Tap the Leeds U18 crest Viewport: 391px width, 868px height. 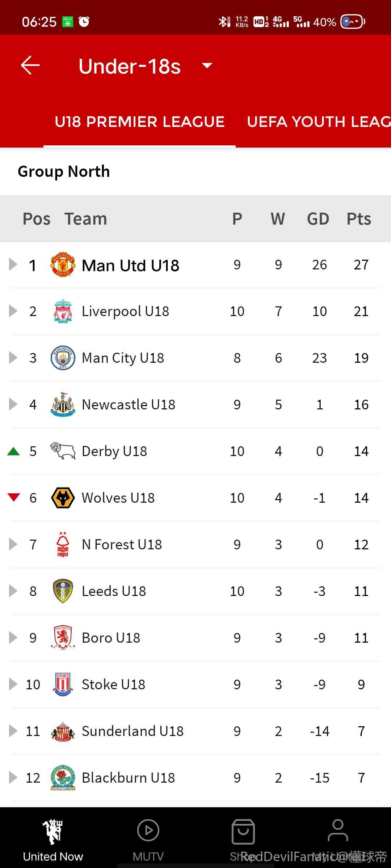(x=63, y=591)
